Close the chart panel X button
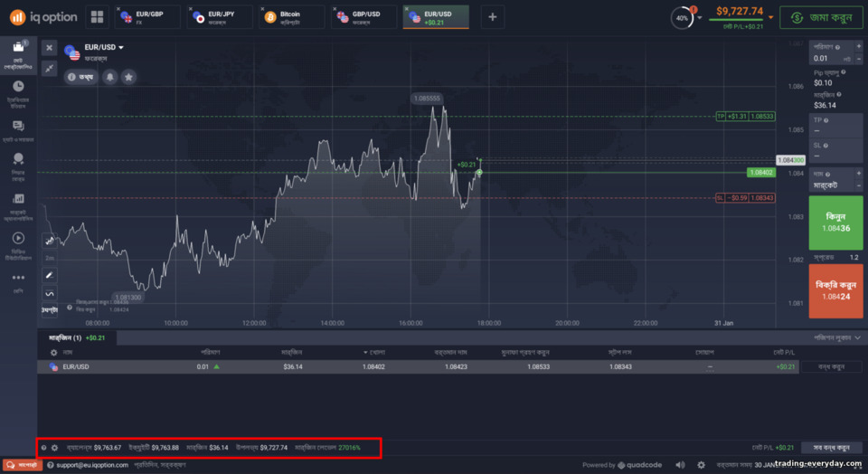Image resolution: width=868 pixels, height=474 pixels. 49,48
